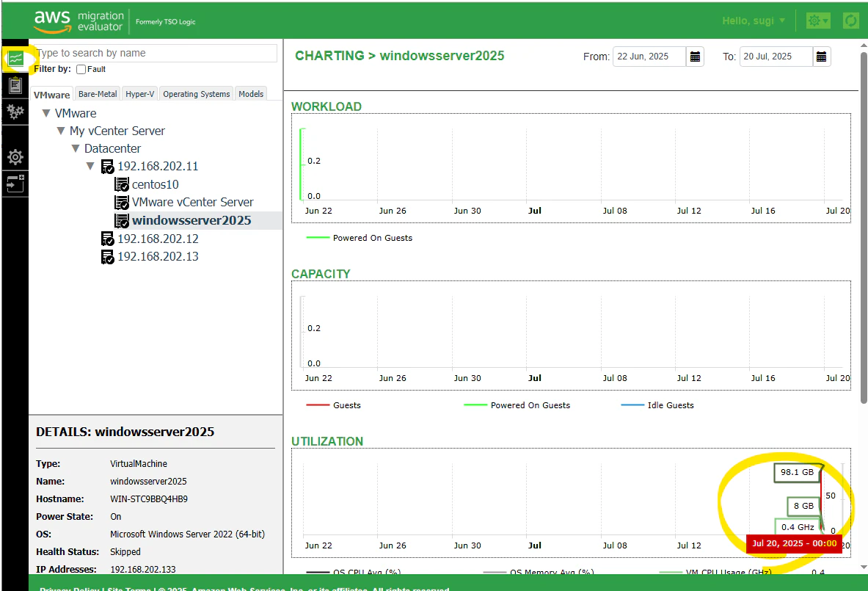The height and width of the screenshot is (591, 868).
Task: Toggle Capacity Guests red legend line
Action: pos(318,405)
